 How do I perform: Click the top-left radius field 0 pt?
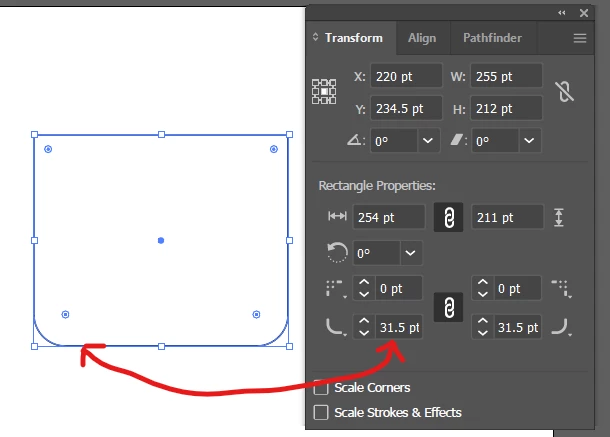[x=399, y=288]
